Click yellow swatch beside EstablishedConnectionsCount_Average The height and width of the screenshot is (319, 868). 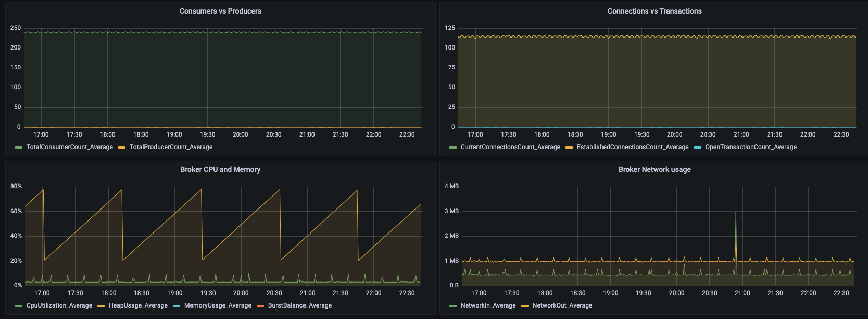(569, 148)
